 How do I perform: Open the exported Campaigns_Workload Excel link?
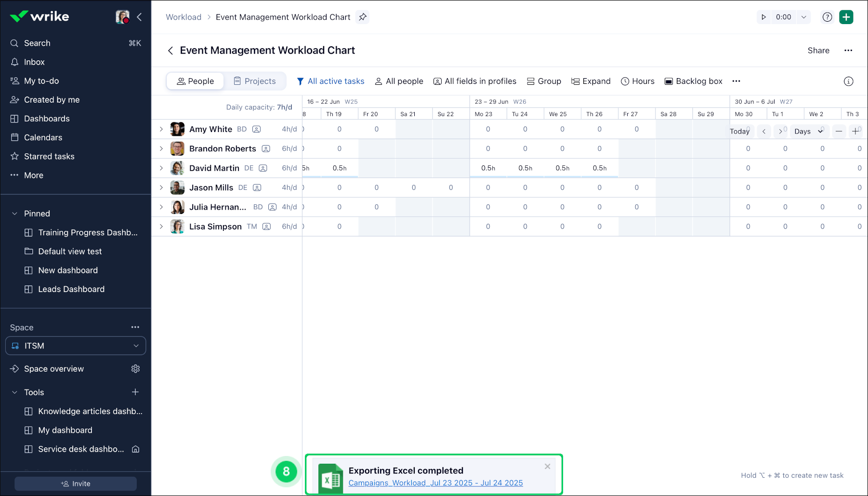[435, 483]
